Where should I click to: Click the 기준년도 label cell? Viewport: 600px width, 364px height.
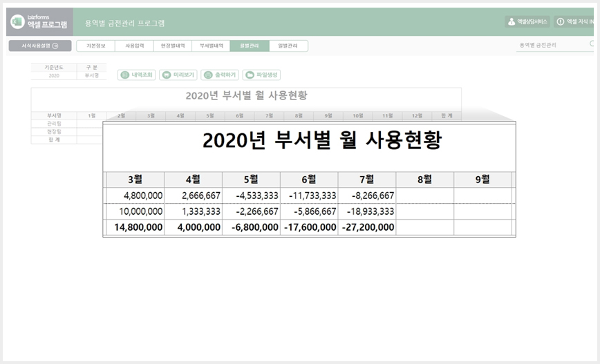54,67
